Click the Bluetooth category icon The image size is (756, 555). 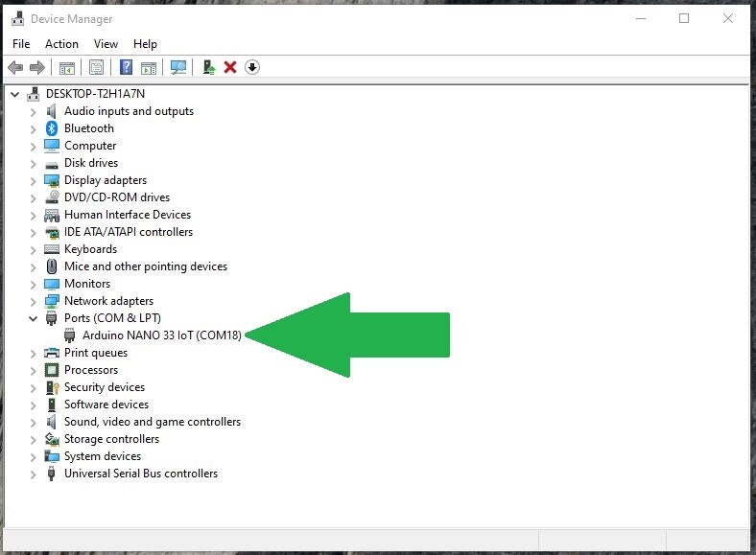pos(52,128)
